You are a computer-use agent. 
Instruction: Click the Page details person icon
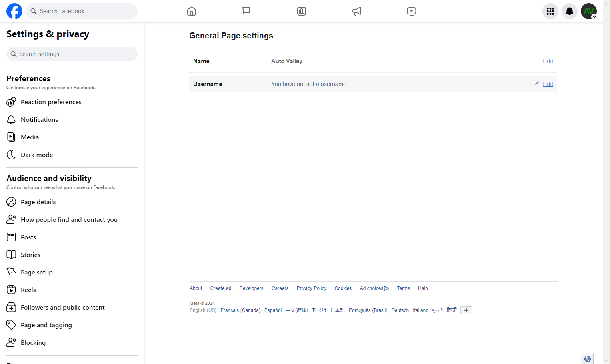point(11,202)
